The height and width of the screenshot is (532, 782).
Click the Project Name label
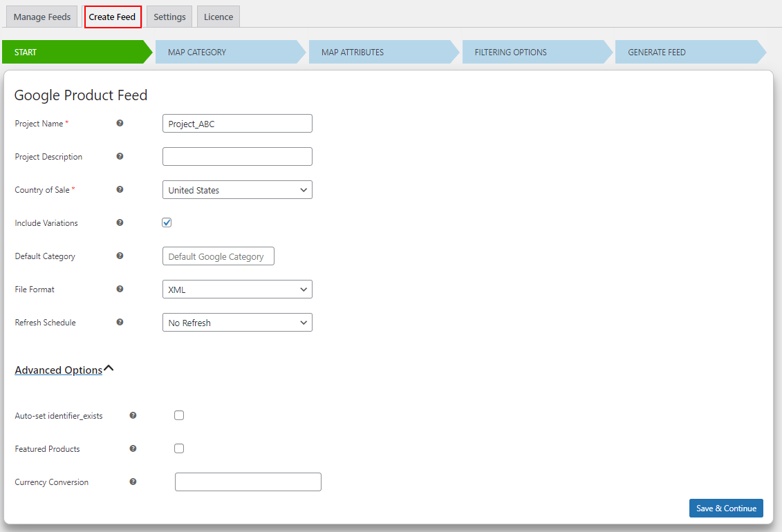39,124
